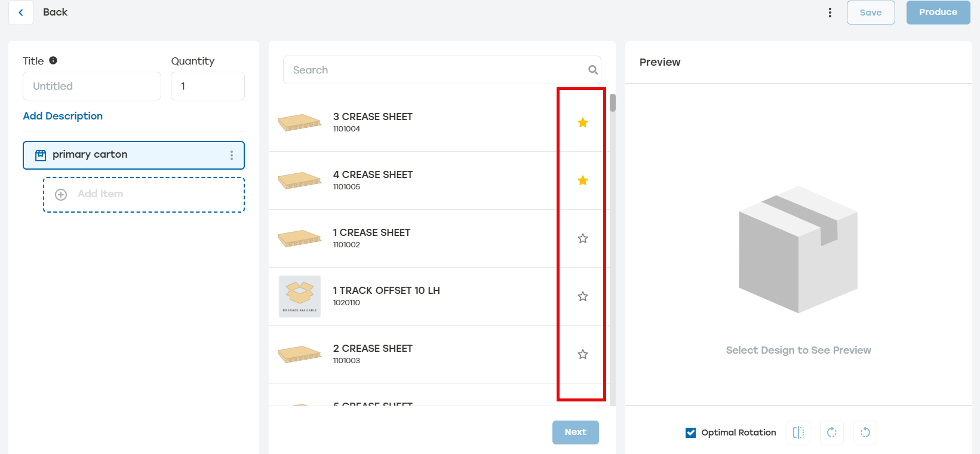The height and width of the screenshot is (454, 980).
Task: Click the Produce button
Action: pyautogui.click(x=938, y=13)
